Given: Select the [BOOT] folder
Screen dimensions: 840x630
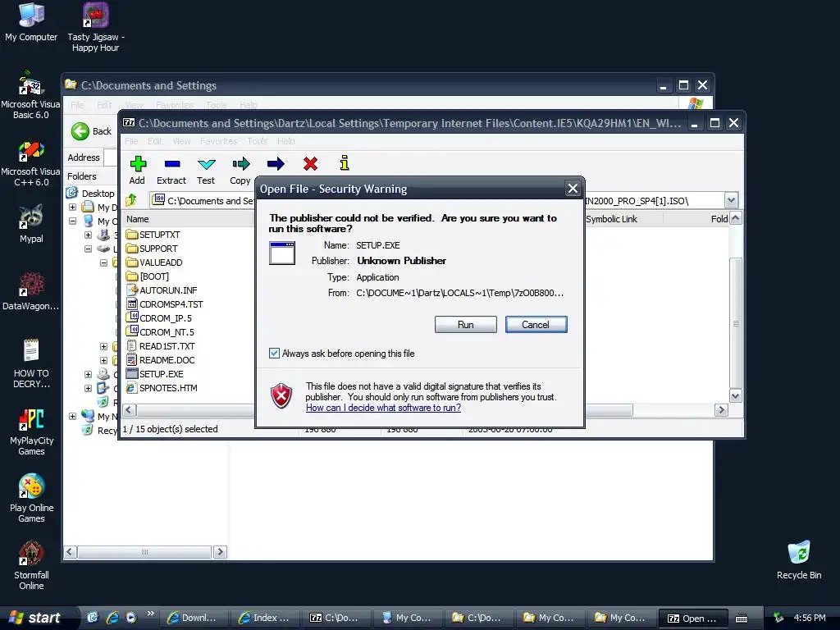Looking at the screenshot, I should coord(148,276).
